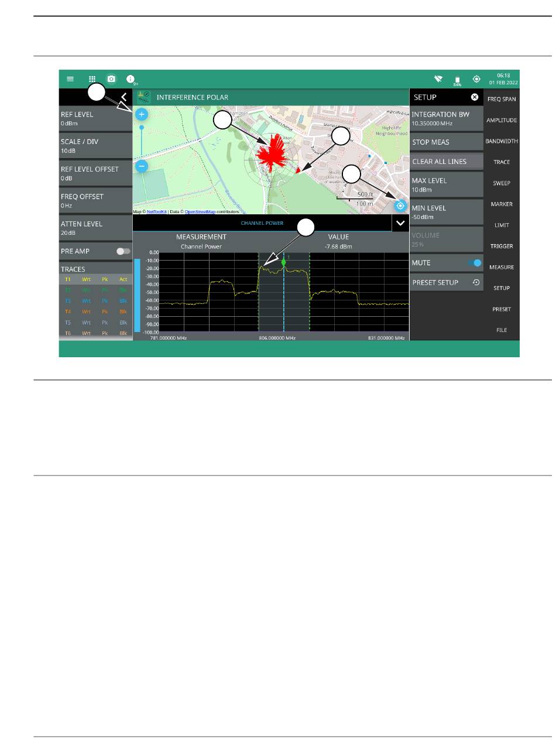Viewport: 556px width, 756px height.
Task: Change the Scale / Div value
Action: click(x=96, y=146)
